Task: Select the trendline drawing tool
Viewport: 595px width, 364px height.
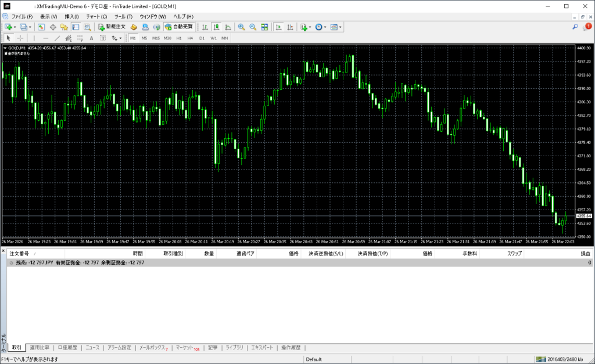Action: point(58,38)
